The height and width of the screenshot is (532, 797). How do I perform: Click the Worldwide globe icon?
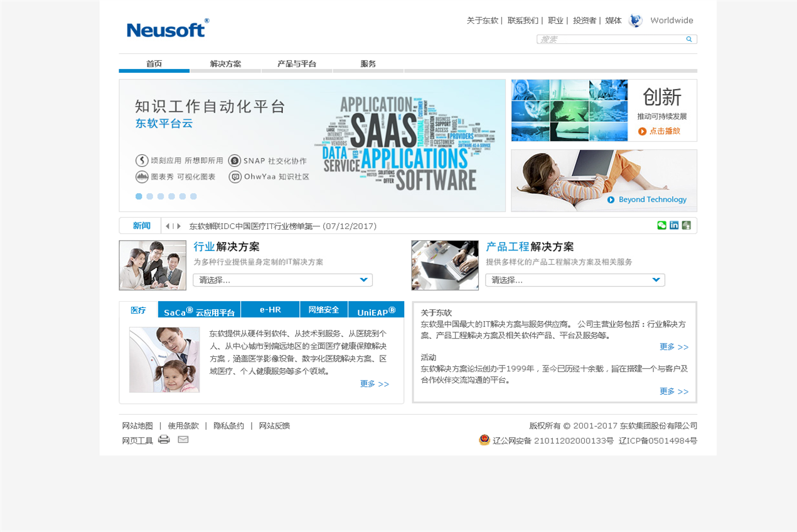pyautogui.click(x=636, y=21)
